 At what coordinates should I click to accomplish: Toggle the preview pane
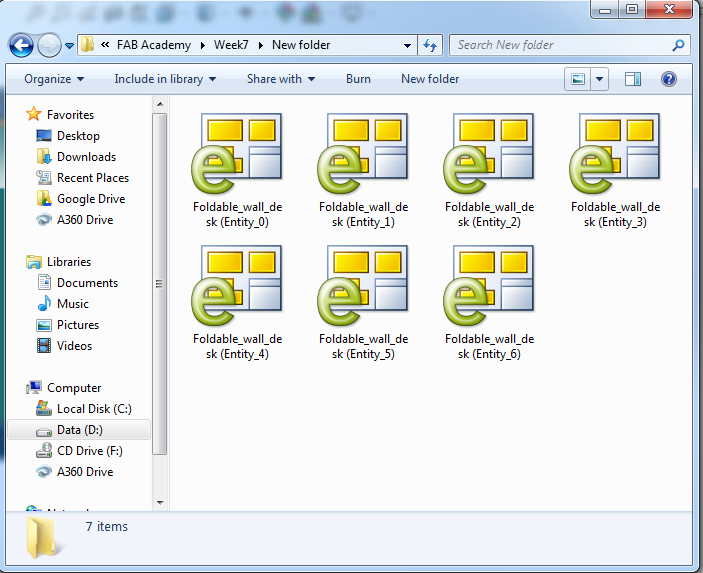point(633,79)
